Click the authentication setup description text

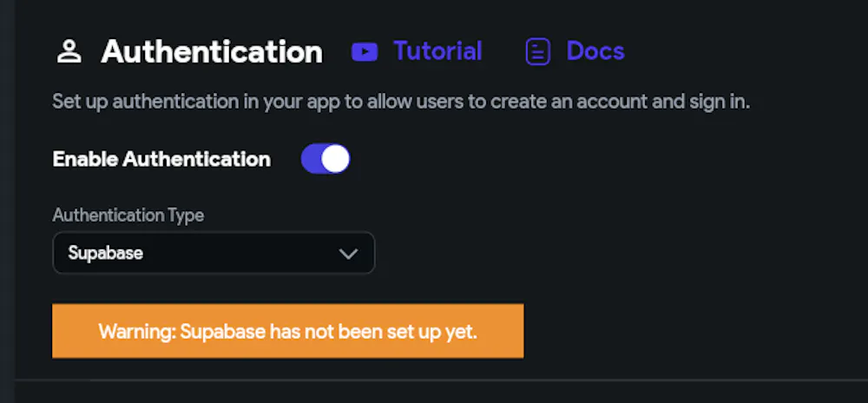[400, 102]
